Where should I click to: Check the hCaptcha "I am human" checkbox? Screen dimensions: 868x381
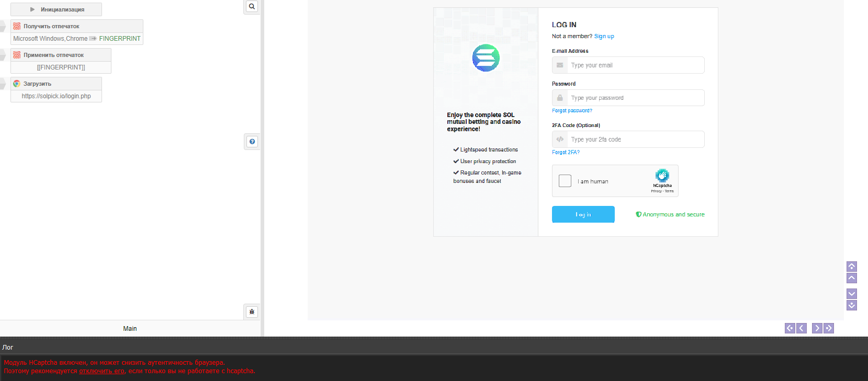pos(565,181)
